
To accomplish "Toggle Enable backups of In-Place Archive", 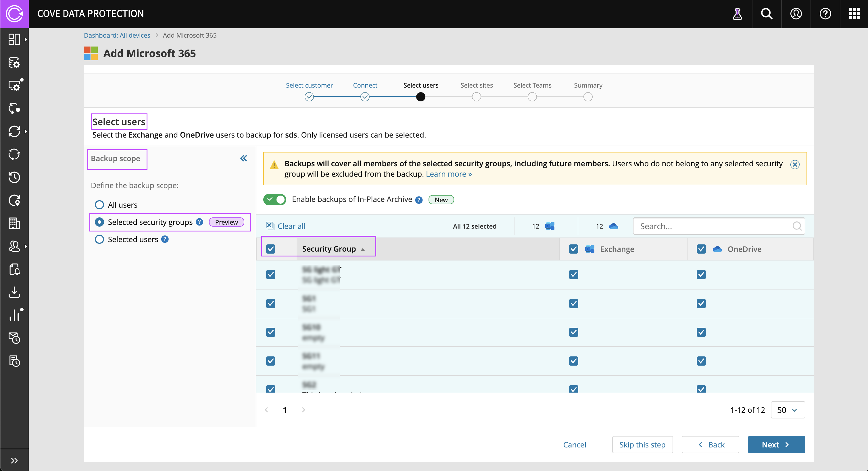I will [x=274, y=199].
